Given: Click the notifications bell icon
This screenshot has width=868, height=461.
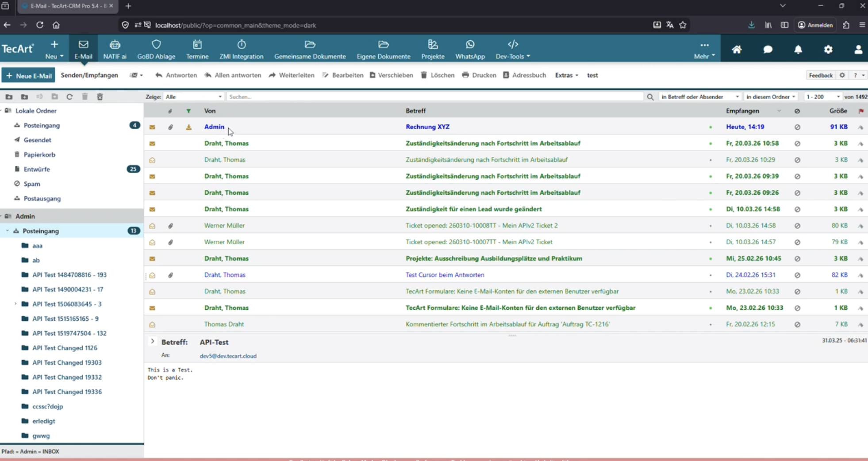Looking at the screenshot, I should pos(798,50).
